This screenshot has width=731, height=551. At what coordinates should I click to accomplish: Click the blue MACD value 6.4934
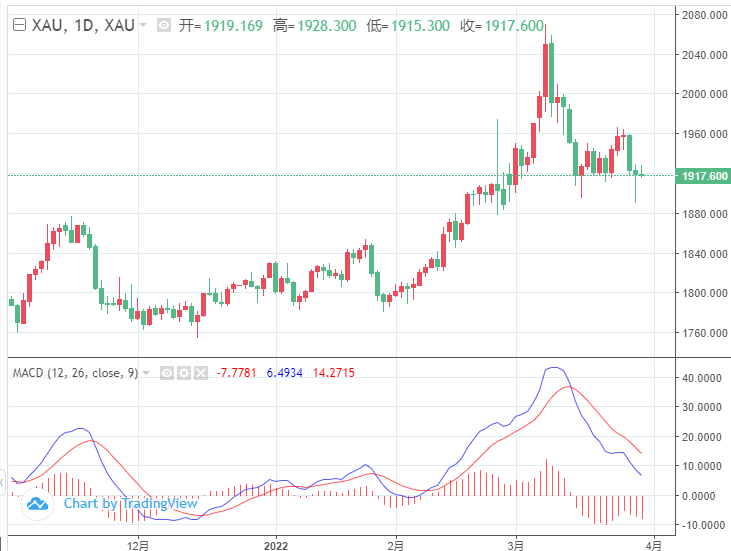284,373
